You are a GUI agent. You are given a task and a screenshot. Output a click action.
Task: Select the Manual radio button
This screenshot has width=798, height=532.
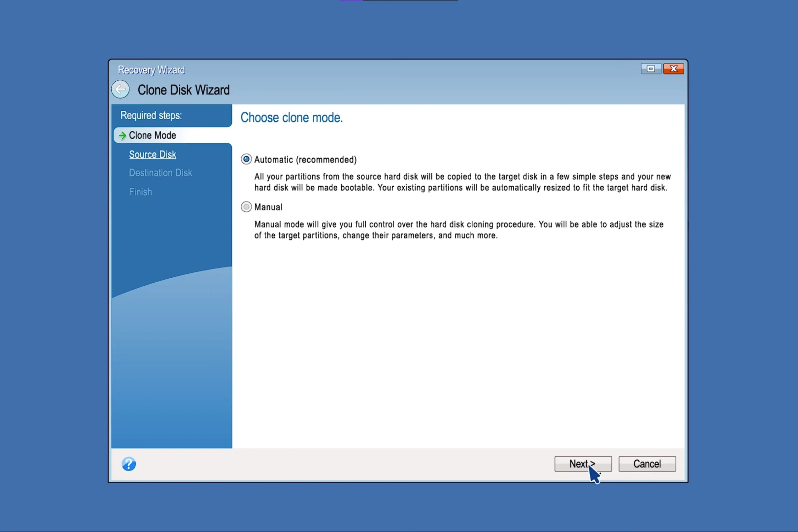[x=246, y=207]
